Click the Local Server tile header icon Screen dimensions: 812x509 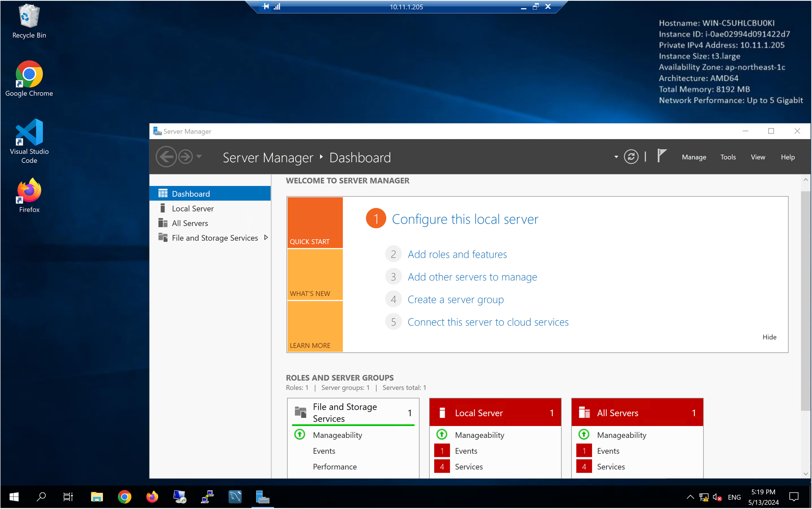443,413
